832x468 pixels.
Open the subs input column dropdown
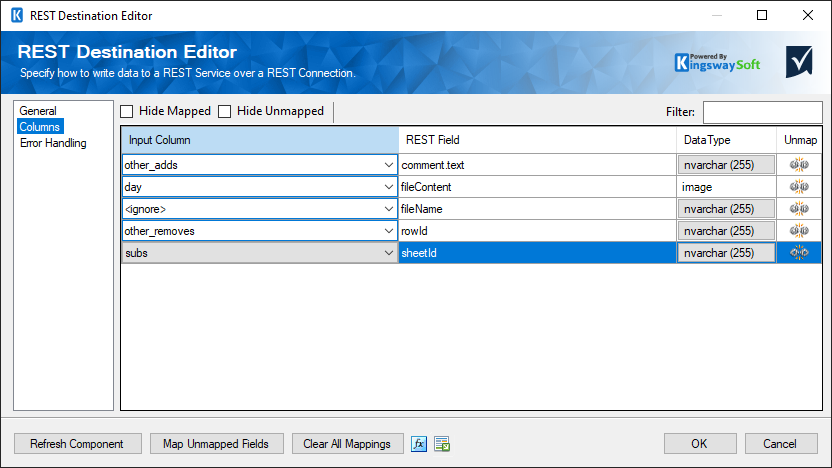pos(388,253)
